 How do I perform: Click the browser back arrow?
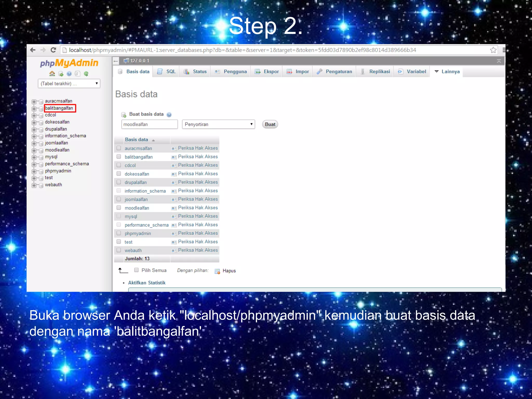coord(33,50)
